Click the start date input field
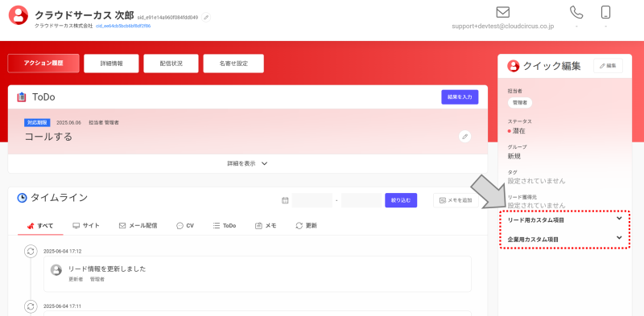This screenshot has height=316, width=644. 312,200
